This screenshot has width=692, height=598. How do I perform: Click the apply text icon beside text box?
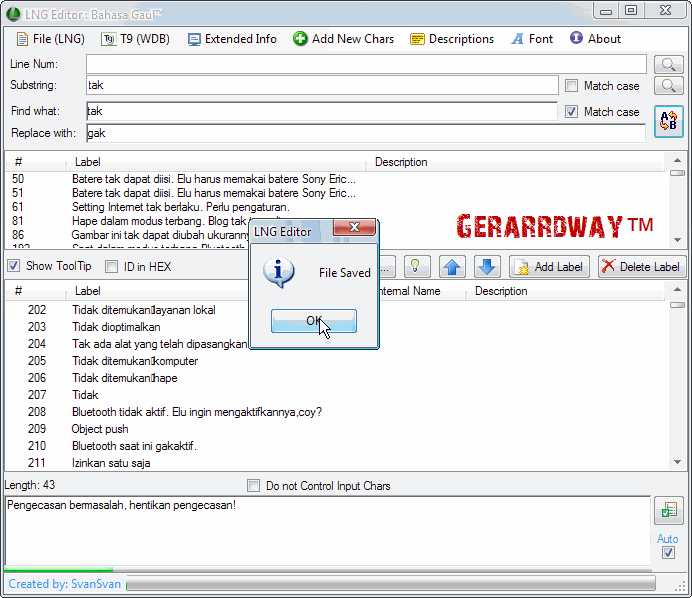[667, 511]
